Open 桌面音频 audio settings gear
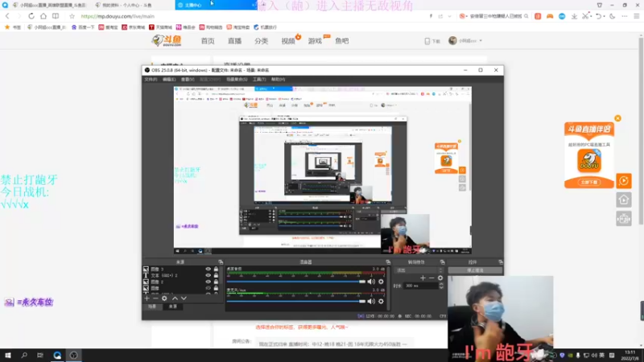644x362 pixels. click(x=381, y=282)
